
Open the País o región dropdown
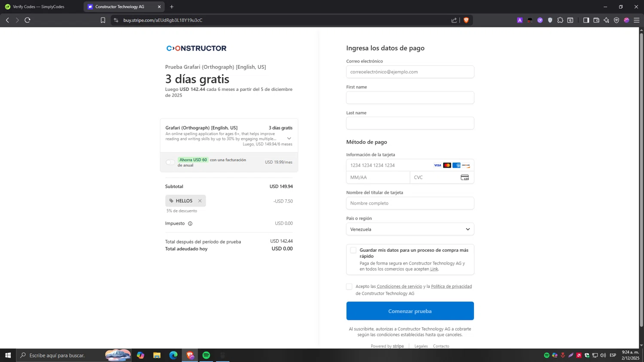(x=410, y=229)
